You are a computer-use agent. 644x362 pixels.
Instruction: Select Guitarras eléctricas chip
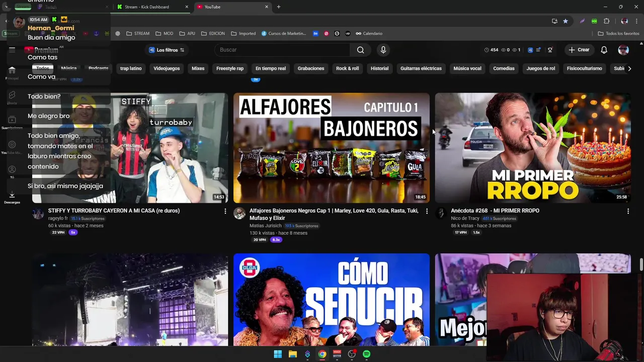click(421, 68)
